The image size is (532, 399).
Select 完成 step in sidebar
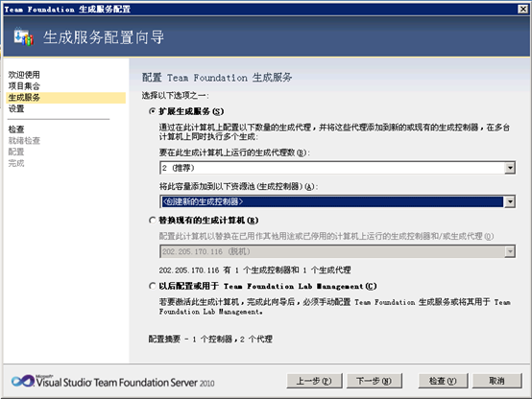pyautogui.click(x=16, y=163)
